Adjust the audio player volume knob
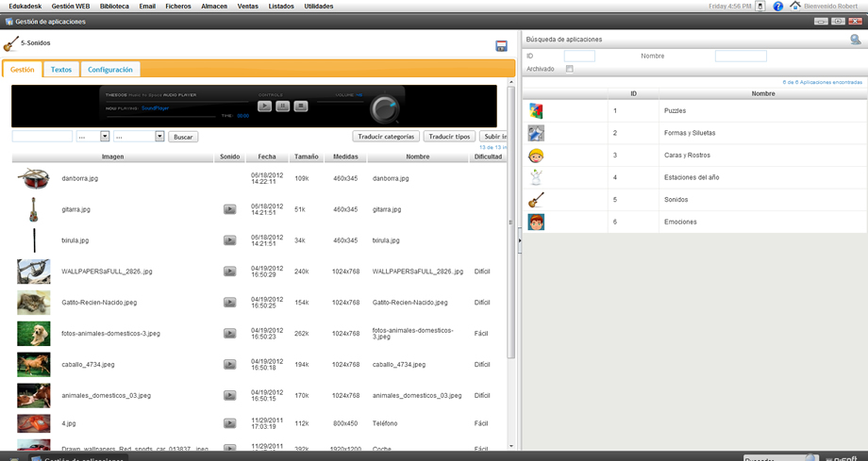This screenshot has height=461, width=868. point(384,109)
